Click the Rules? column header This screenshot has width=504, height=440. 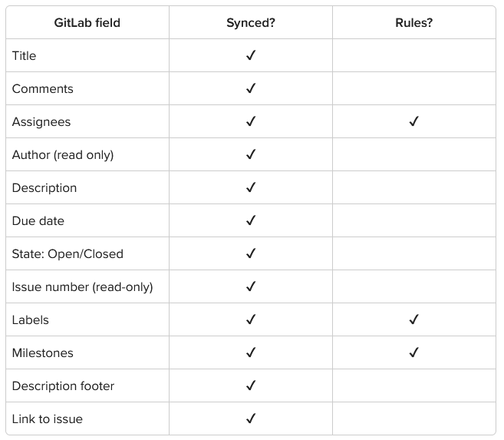click(x=414, y=23)
